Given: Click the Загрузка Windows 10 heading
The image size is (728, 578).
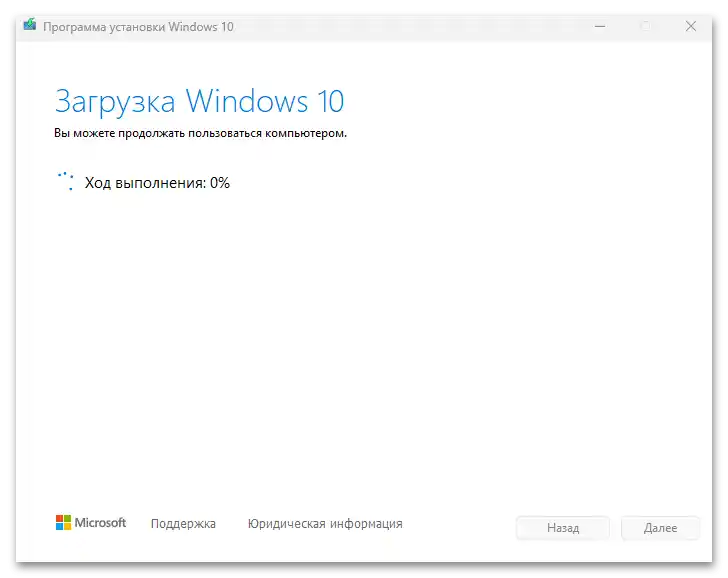Looking at the screenshot, I should (x=200, y=102).
